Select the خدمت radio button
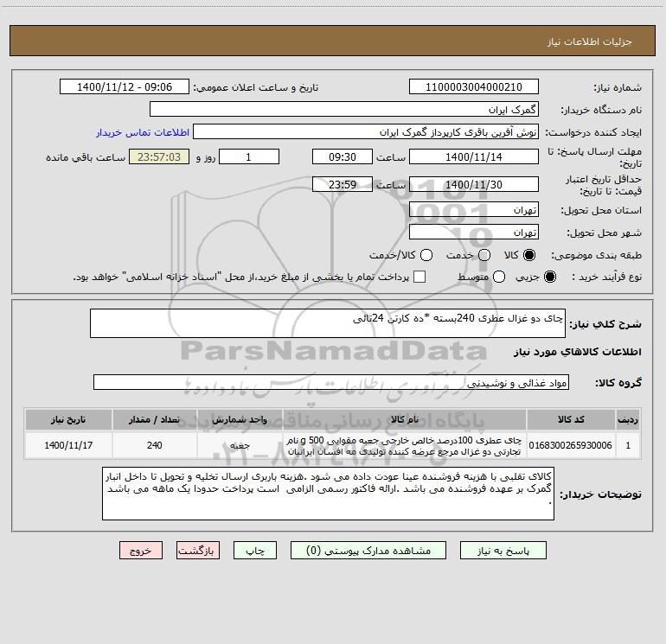The image size is (666, 644). tap(484, 255)
